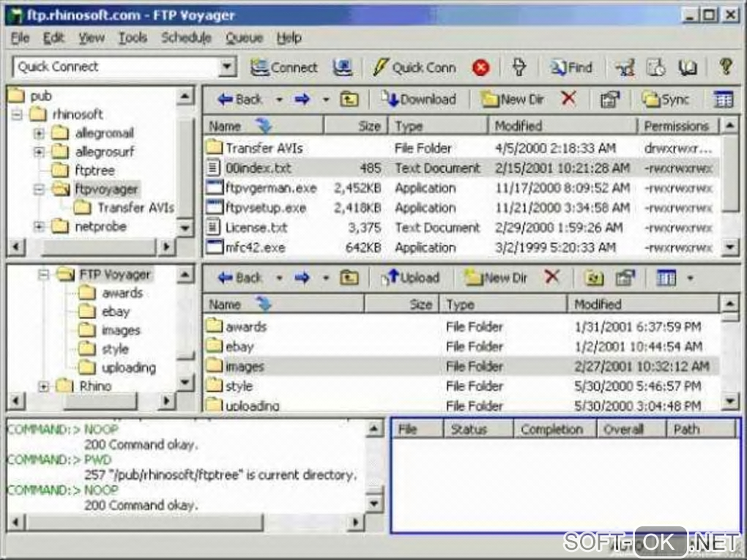This screenshot has height=560, width=747.
Task: Click the Quick Conn lightning button
Action: click(x=414, y=67)
